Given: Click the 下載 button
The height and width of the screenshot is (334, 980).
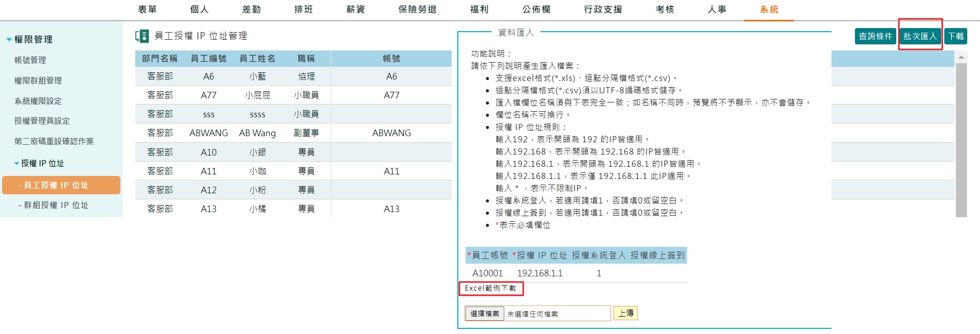Looking at the screenshot, I should click(x=956, y=36).
